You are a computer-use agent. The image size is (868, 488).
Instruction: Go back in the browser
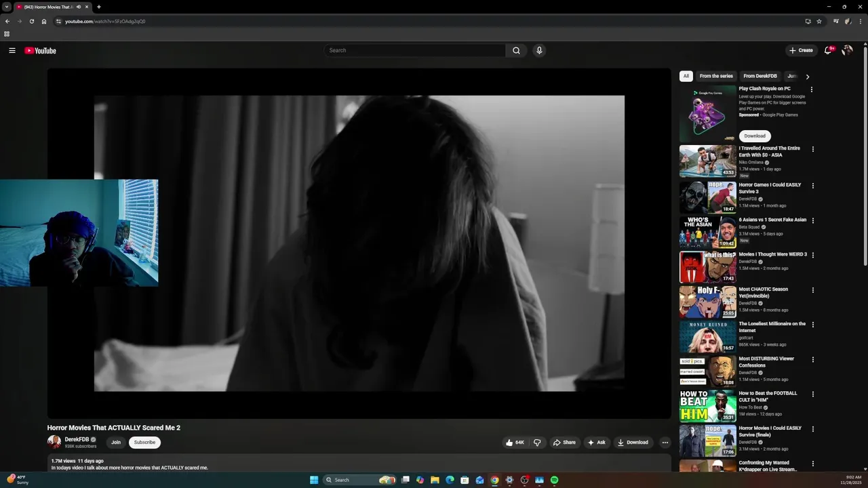point(7,21)
